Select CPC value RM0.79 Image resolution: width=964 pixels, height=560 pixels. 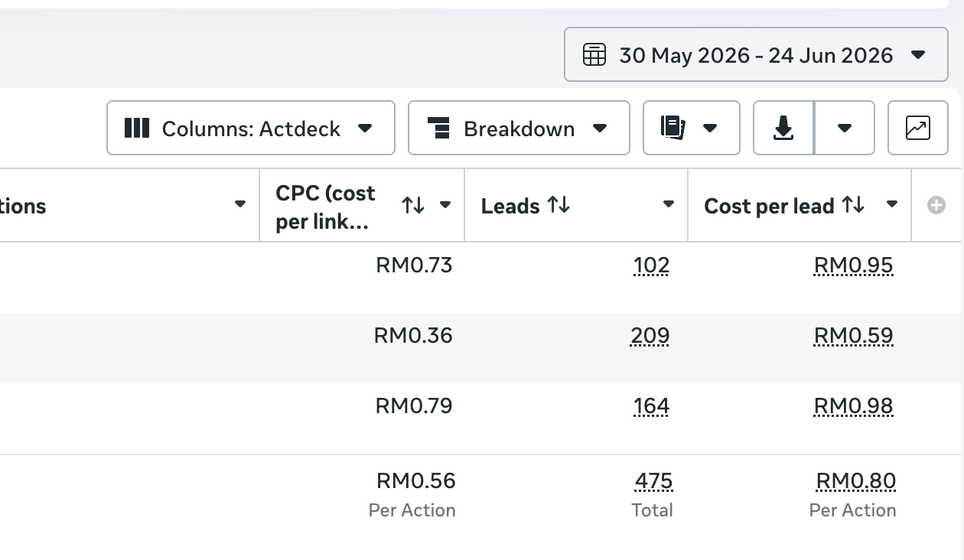point(414,405)
